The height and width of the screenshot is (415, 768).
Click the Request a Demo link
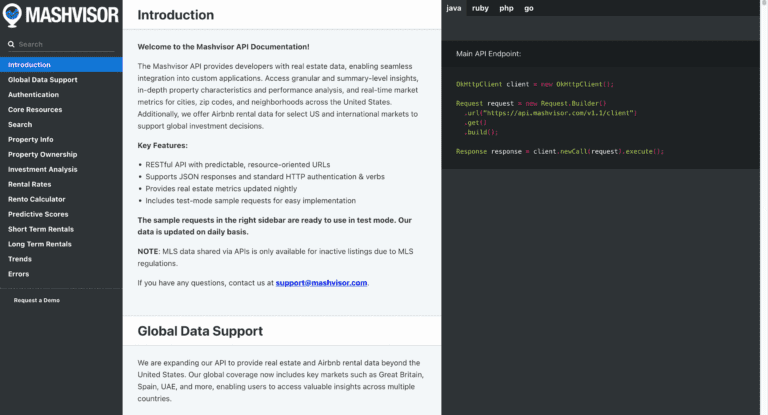coord(37,300)
